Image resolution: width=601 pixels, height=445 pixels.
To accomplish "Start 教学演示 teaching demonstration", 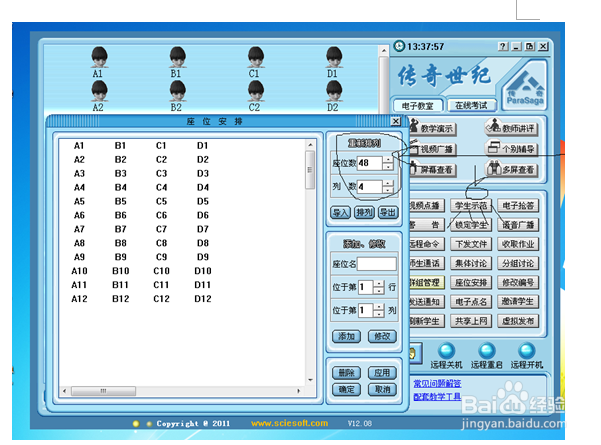I will click(x=432, y=128).
